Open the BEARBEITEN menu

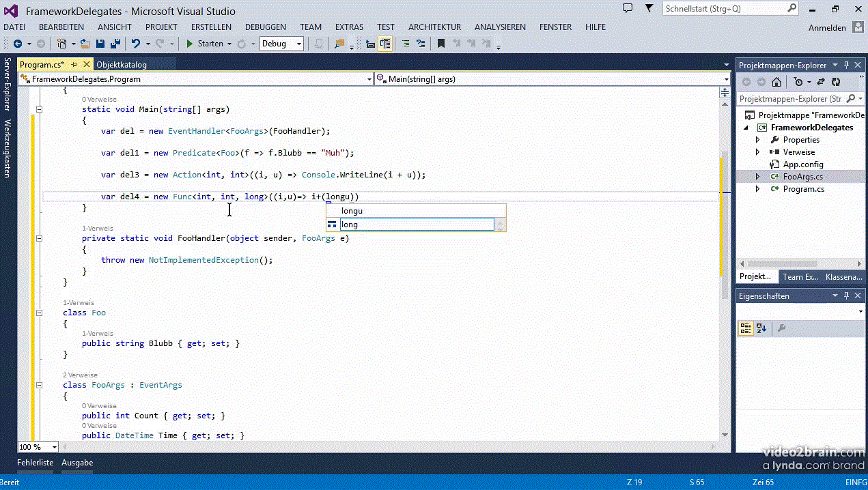tap(61, 27)
